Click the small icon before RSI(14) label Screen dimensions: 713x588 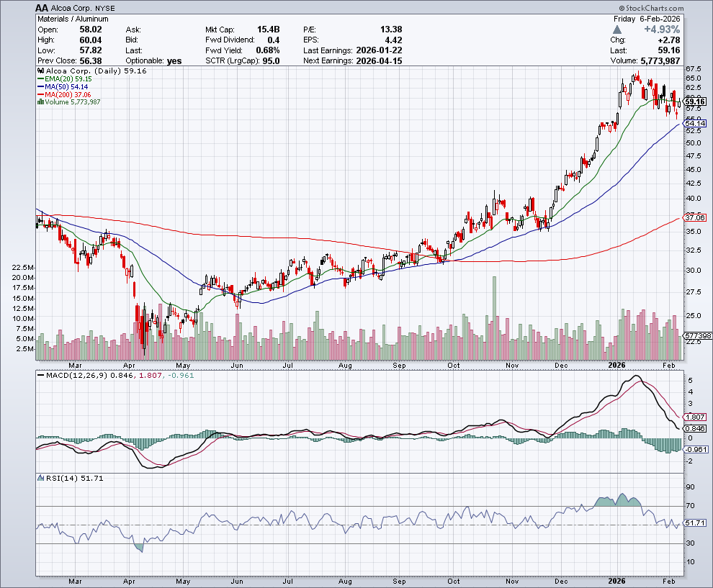40,478
